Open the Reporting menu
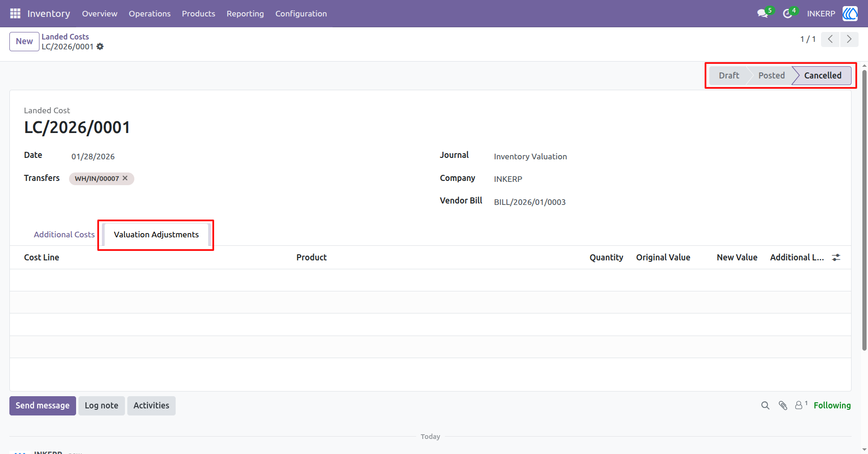This screenshot has width=868, height=454. [x=245, y=14]
